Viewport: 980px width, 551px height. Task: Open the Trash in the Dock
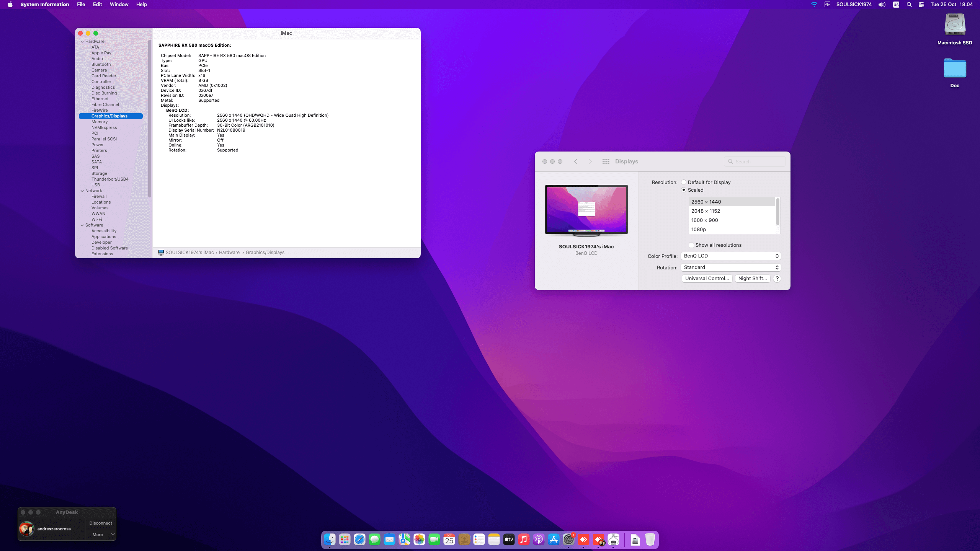[650, 540]
